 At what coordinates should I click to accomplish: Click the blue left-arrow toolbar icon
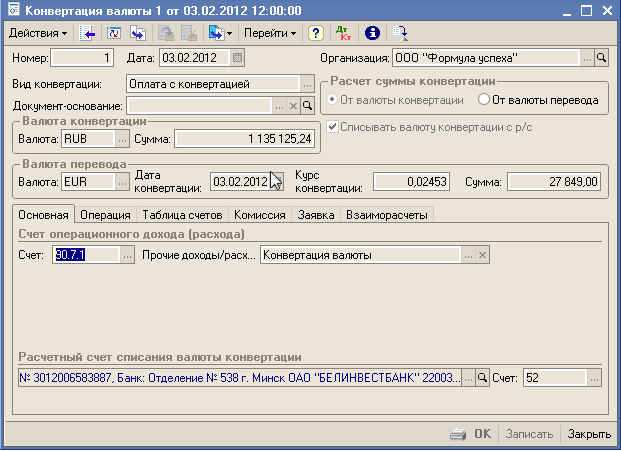[x=87, y=33]
